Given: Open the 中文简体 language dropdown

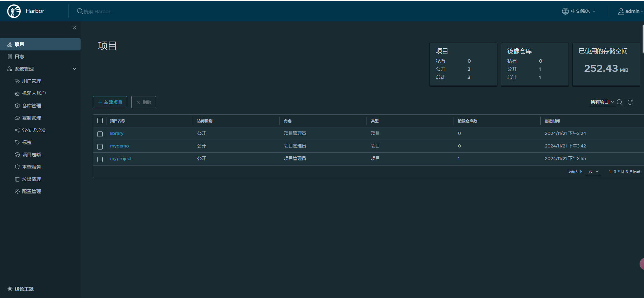Looking at the screenshot, I should click(579, 11).
